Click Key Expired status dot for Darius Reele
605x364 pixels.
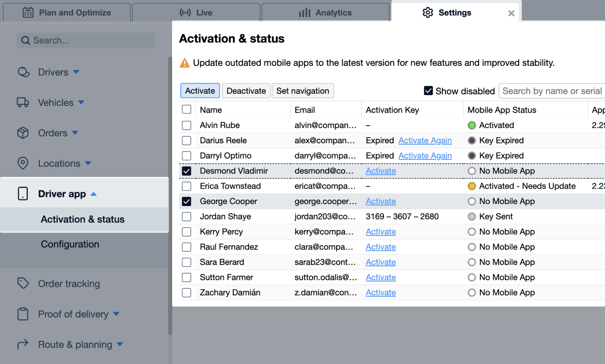(472, 141)
